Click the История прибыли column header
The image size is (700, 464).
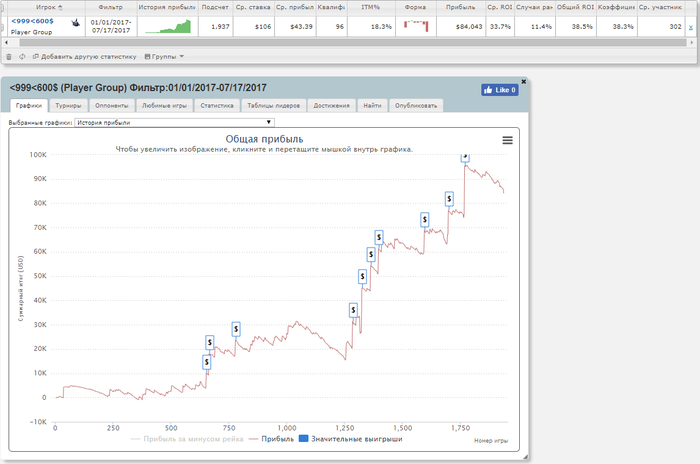[x=167, y=7]
